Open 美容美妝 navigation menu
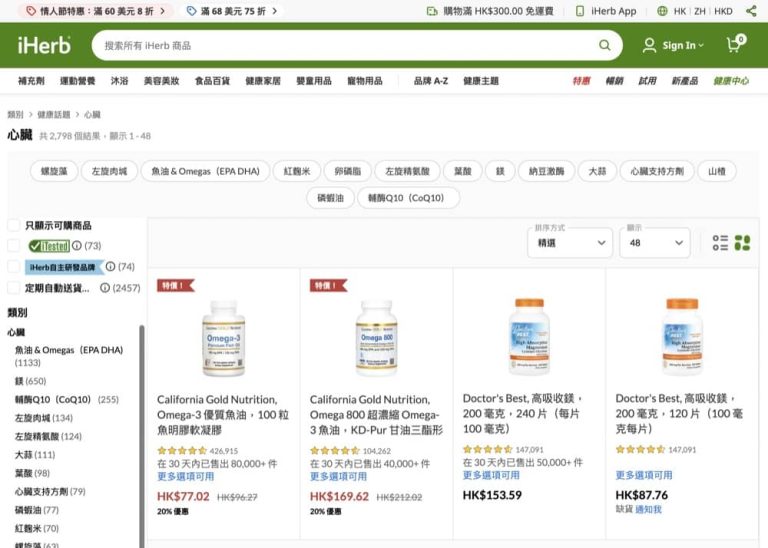768x548 pixels. [161, 81]
